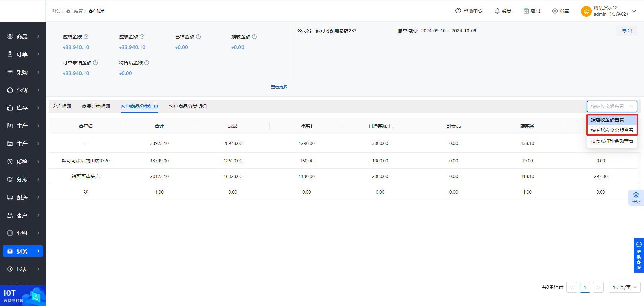This screenshot has height=306, width=644.
Task: Select the 客户商品分类汇总 tab
Action: (x=140, y=106)
